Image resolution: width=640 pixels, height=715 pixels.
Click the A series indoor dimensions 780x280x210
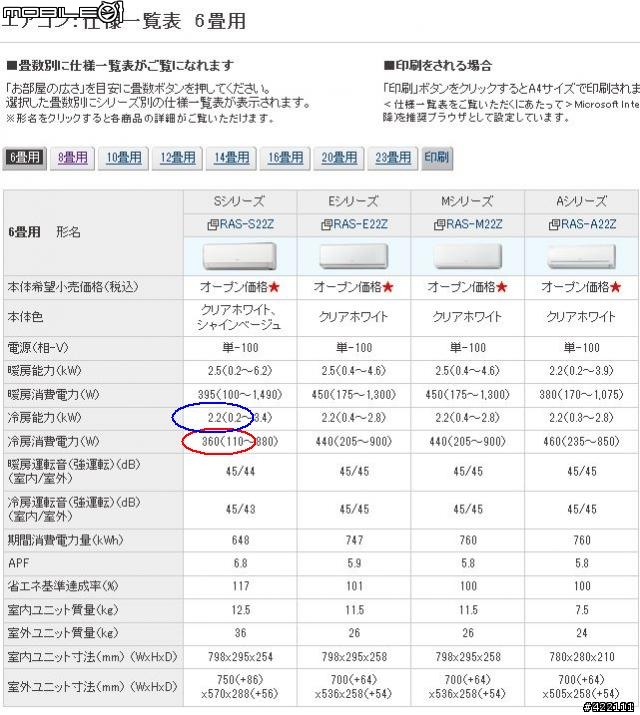coord(582,657)
